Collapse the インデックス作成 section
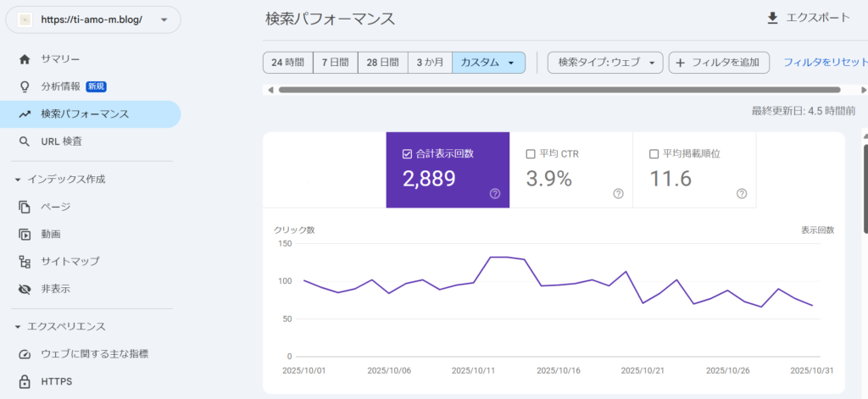The image size is (868, 399). [x=19, y=179]
